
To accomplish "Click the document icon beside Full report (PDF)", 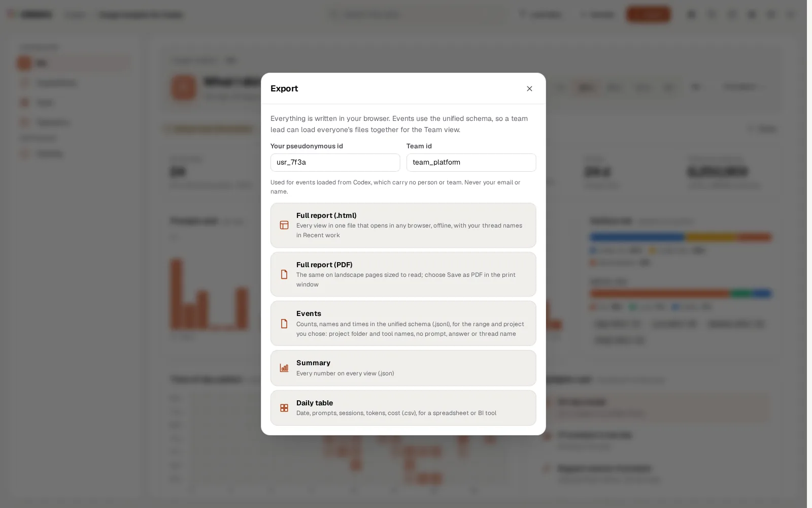I will 284,274.
